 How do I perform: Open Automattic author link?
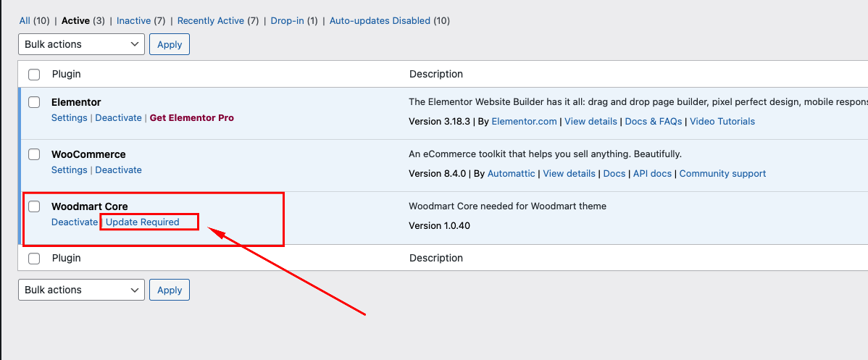[511, 173]
